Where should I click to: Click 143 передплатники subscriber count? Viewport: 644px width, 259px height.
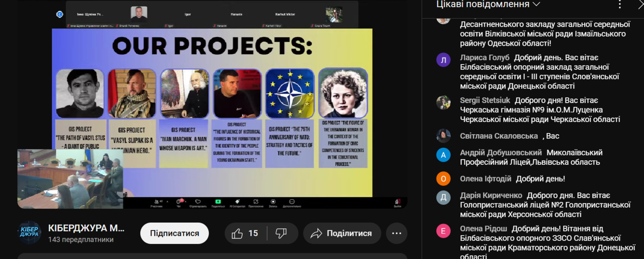(81, 240)
